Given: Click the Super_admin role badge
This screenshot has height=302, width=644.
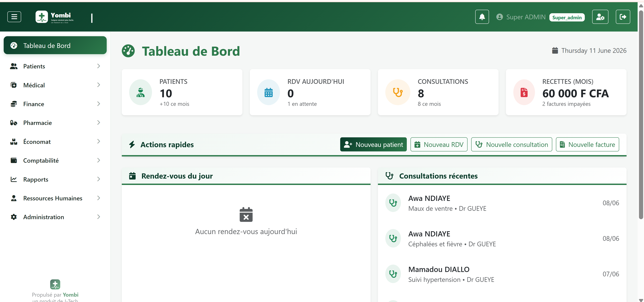Looking at the screenshot, I should 567,17.
